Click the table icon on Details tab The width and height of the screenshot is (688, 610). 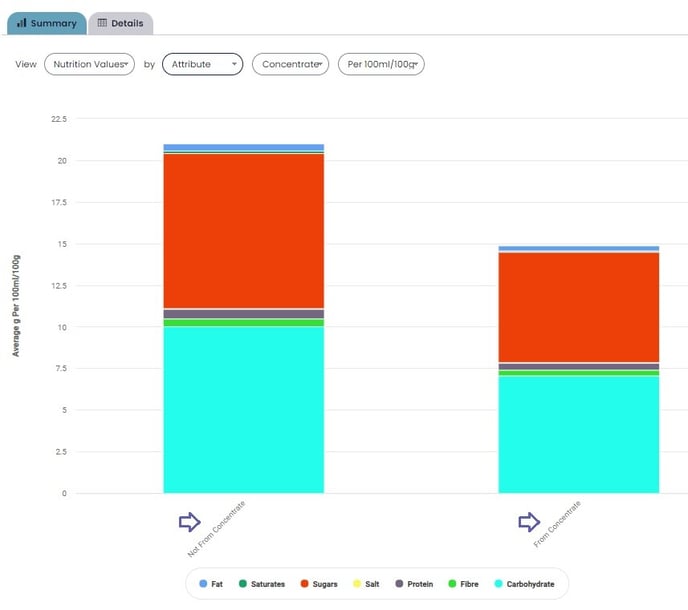(102, 23)
